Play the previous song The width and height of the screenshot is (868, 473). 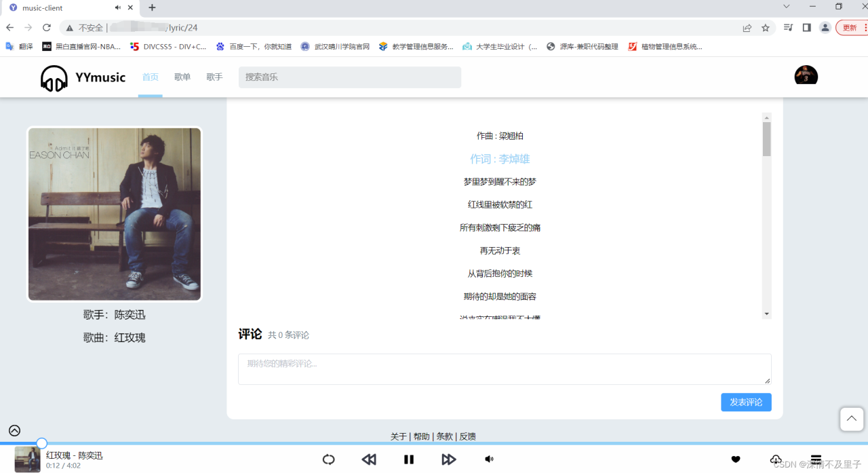coord(369,459)
